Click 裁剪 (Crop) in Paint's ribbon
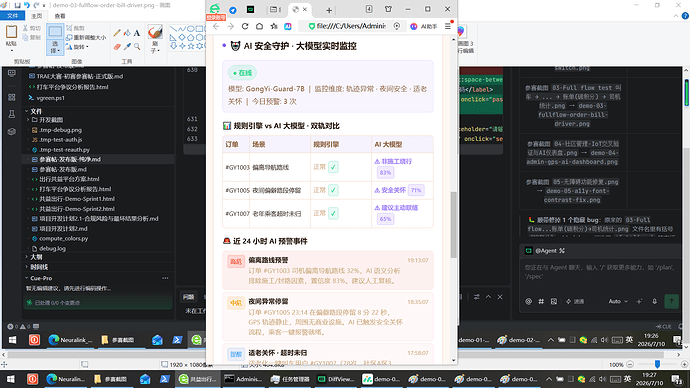The image size is (690, 388). coord(75,28)
